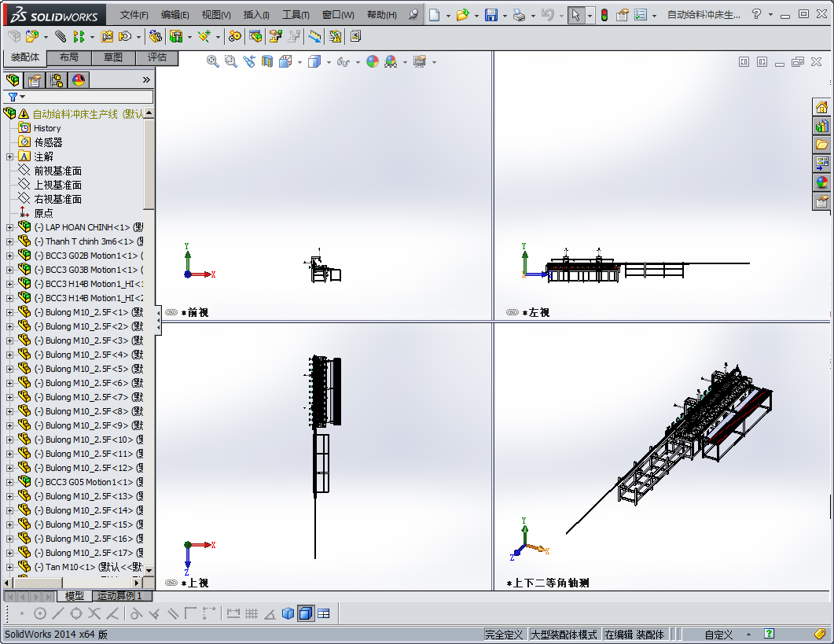This screenshot has height=644, width=834.
Task: Click the Mate (paperclip) tool icon
Action: click(61, 36)
